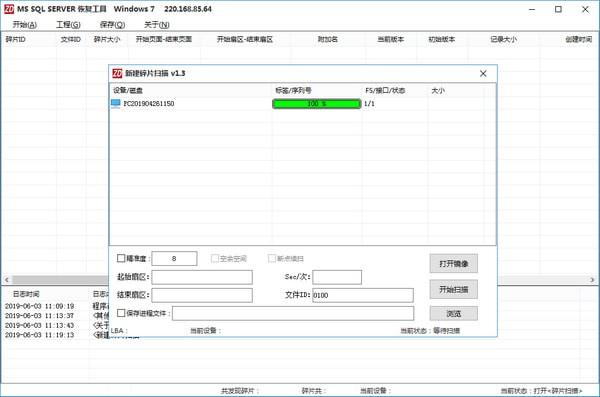The width and height of the screenshot is (600, 397).
Task: Click the 碎片大小 column header
Action: click(x=107, y=39)
